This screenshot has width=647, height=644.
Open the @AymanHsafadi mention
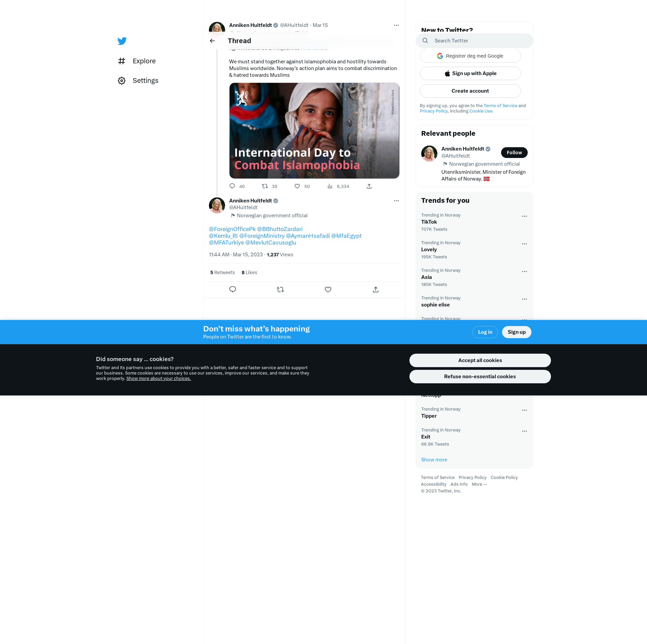(308, 236)
